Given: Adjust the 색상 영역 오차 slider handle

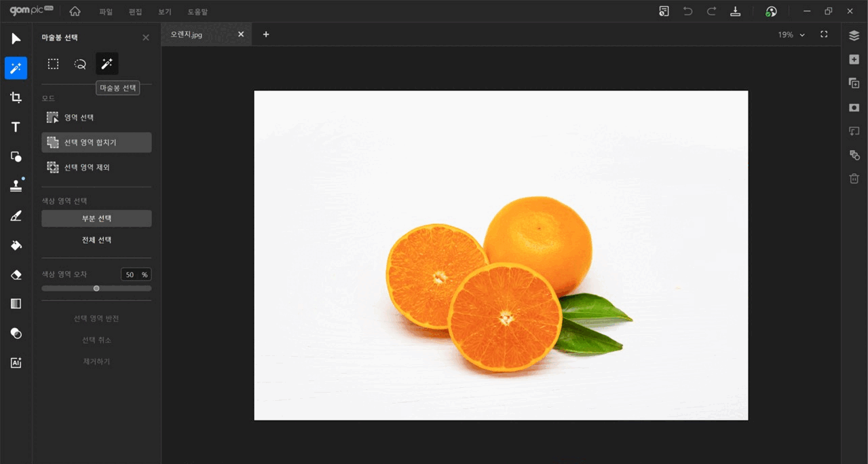Looking at the screenshot, I should click(96, 288).
